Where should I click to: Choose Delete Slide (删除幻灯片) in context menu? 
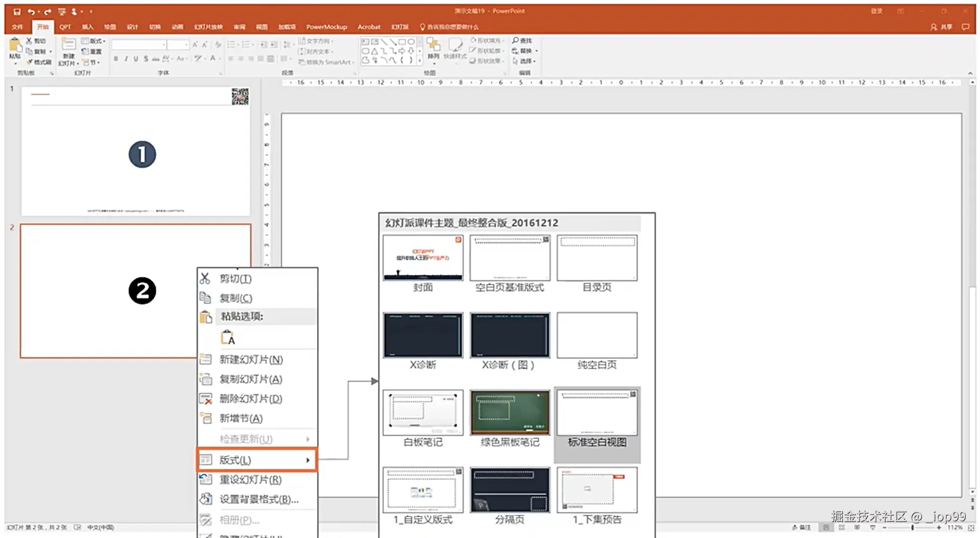coord(257,399)
